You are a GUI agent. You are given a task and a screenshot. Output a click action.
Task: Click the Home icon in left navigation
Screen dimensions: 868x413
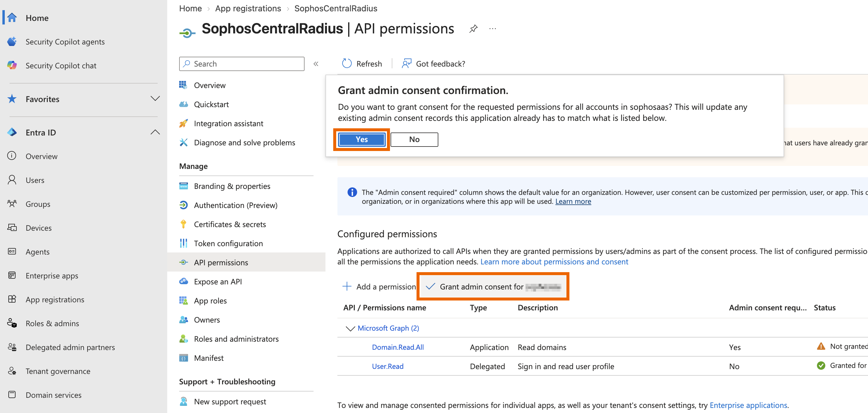tap(12, 18)
